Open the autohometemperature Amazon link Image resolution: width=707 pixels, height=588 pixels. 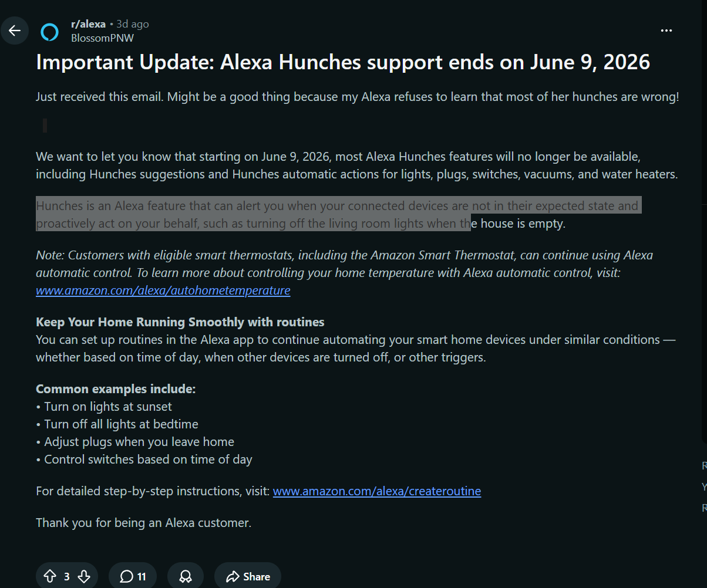pyautogui.click(x=163, y=290)
